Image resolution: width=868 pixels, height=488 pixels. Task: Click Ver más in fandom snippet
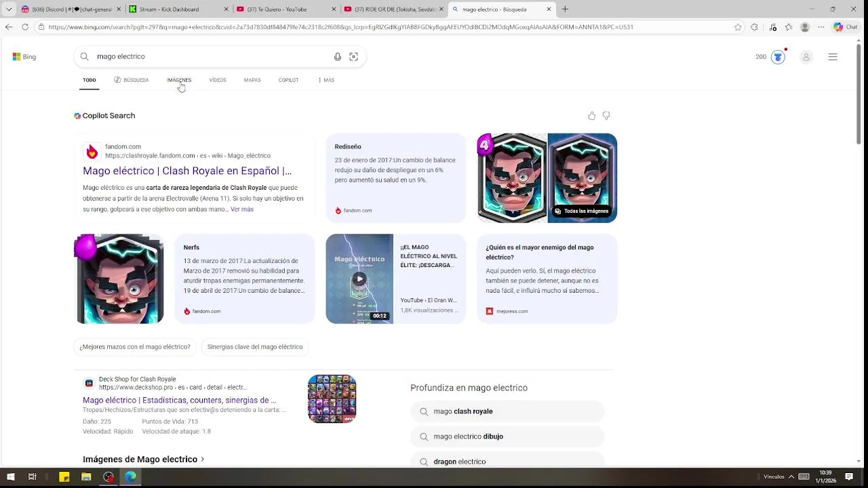242,209
